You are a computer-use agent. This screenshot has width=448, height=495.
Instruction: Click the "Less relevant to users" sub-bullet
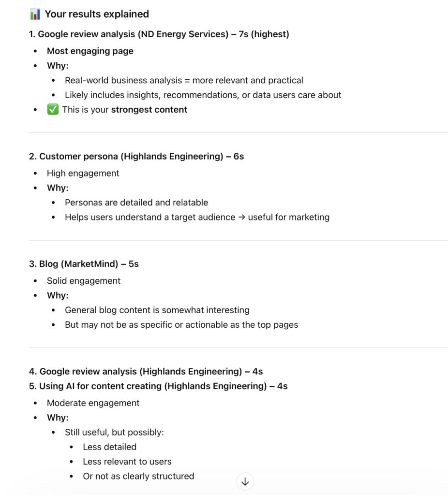[127, 462]
